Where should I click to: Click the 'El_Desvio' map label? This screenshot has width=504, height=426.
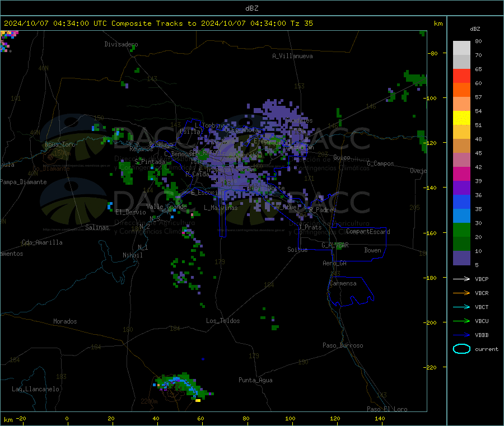[x=131, y=212]
